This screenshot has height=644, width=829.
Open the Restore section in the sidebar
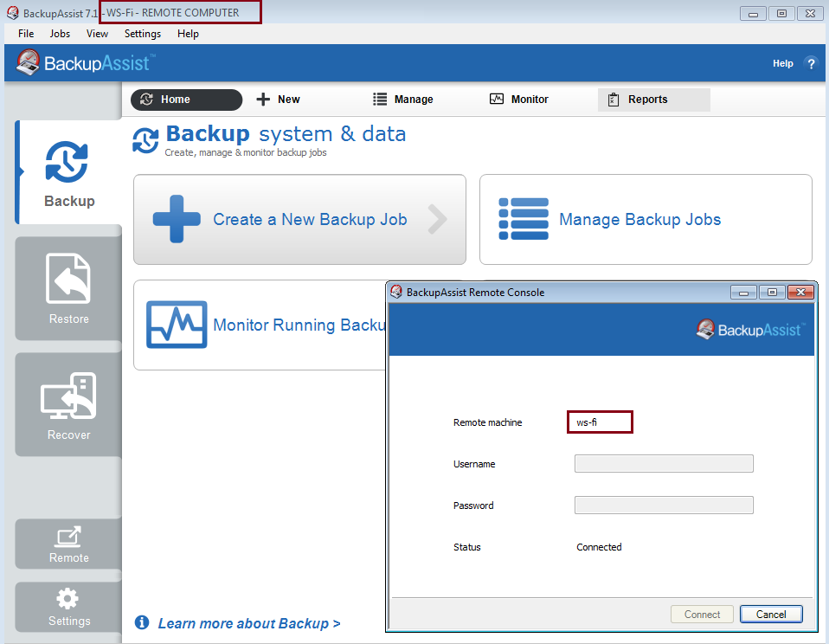[68, 289]
